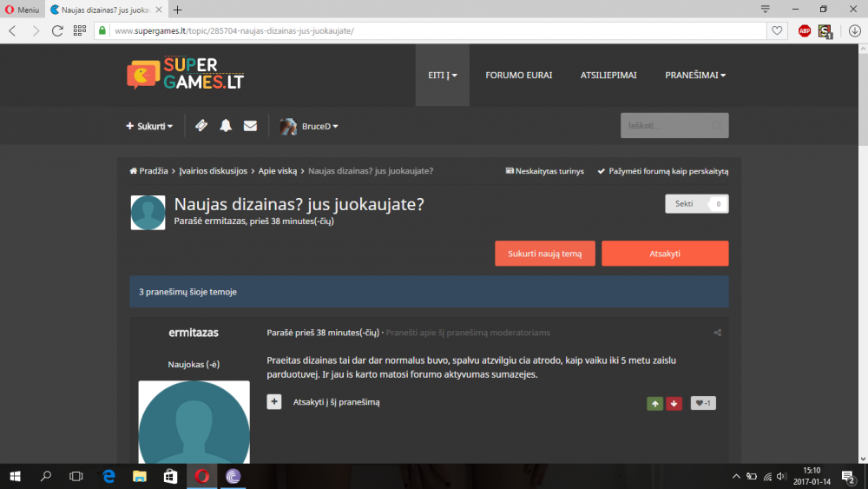Expand the Sukurti dropdown
Image resolution: width=868 pixels, height=489 pixels.
coord(149,126)
